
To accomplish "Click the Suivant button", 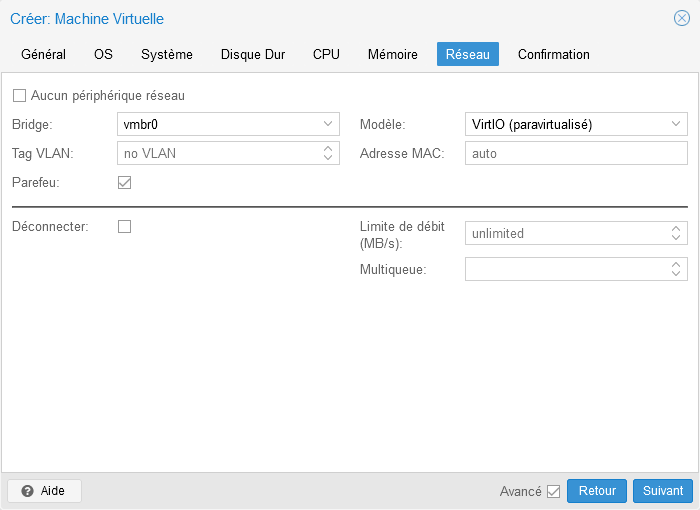I will 662,491.
